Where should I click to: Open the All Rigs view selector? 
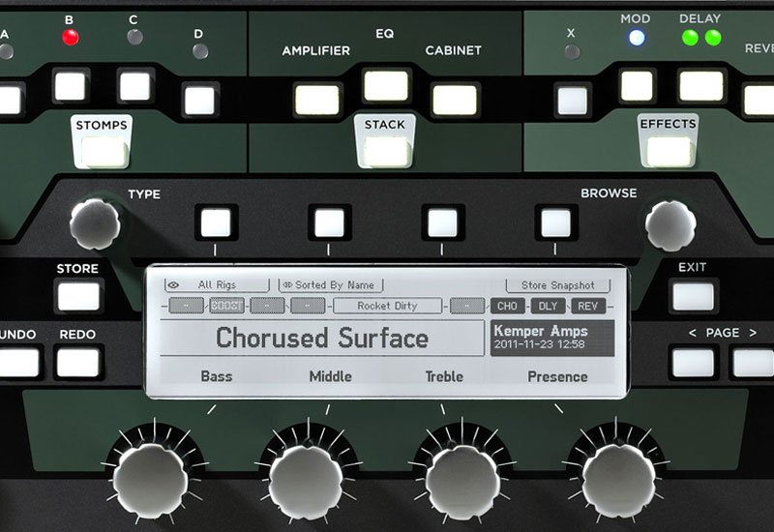pyautogui.click(x=216, y=285)
